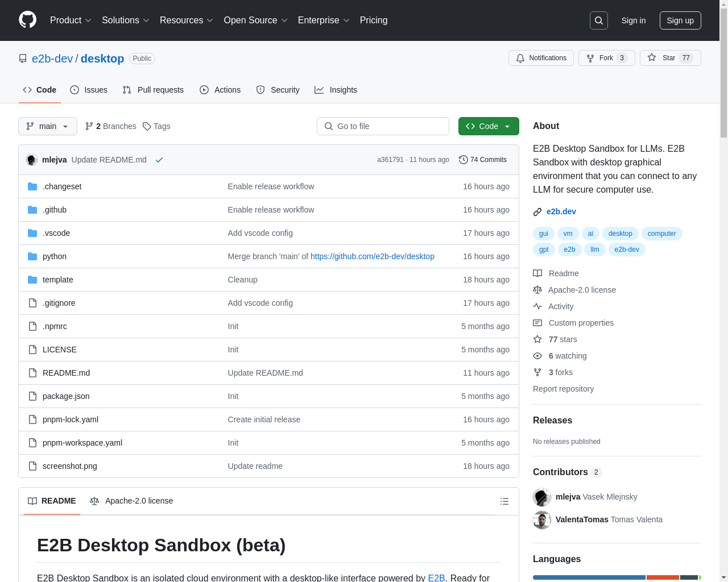
Task: Click the Fork icon button
Action: point(606,58)
